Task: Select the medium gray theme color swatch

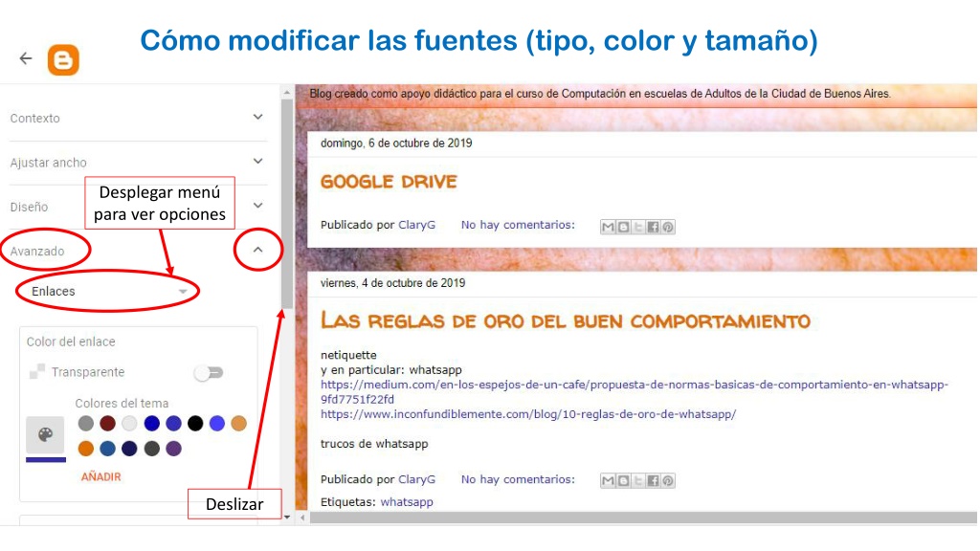Action: tap(85, 424)
